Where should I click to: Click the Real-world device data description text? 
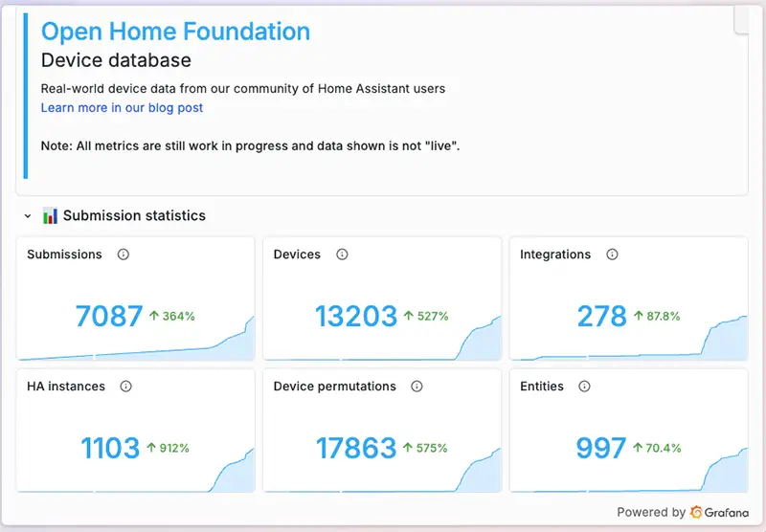[243, 89]
